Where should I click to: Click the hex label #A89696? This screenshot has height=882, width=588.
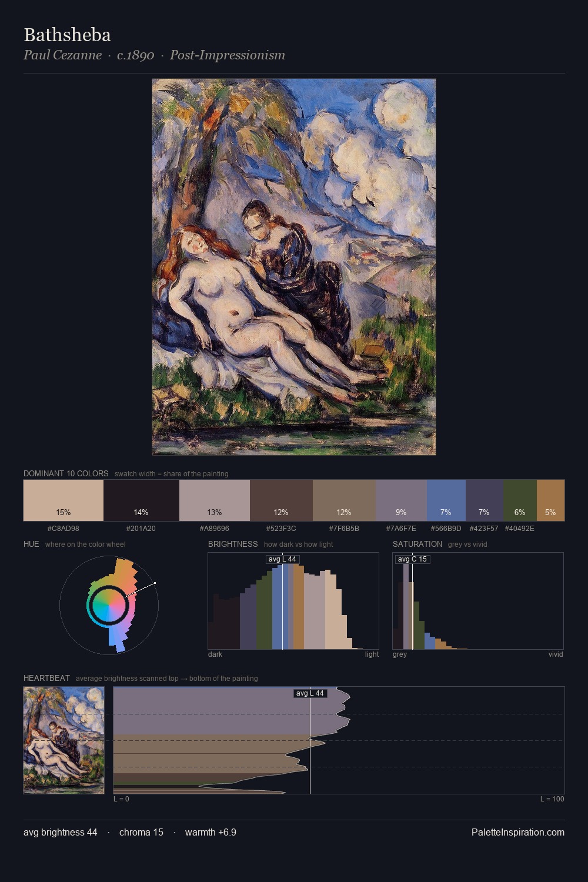pyautogui.click(x=215, y=529)
